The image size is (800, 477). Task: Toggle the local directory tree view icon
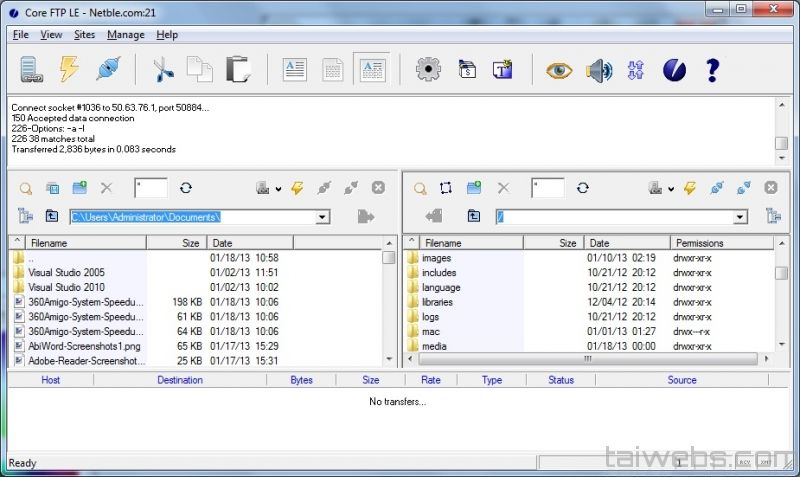26,216
